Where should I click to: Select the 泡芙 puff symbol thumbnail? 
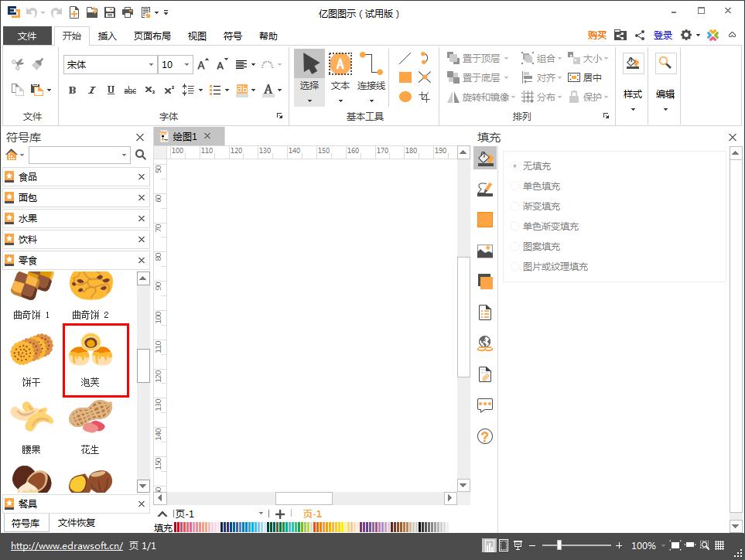pyautogui.click(x=91, y=361)
